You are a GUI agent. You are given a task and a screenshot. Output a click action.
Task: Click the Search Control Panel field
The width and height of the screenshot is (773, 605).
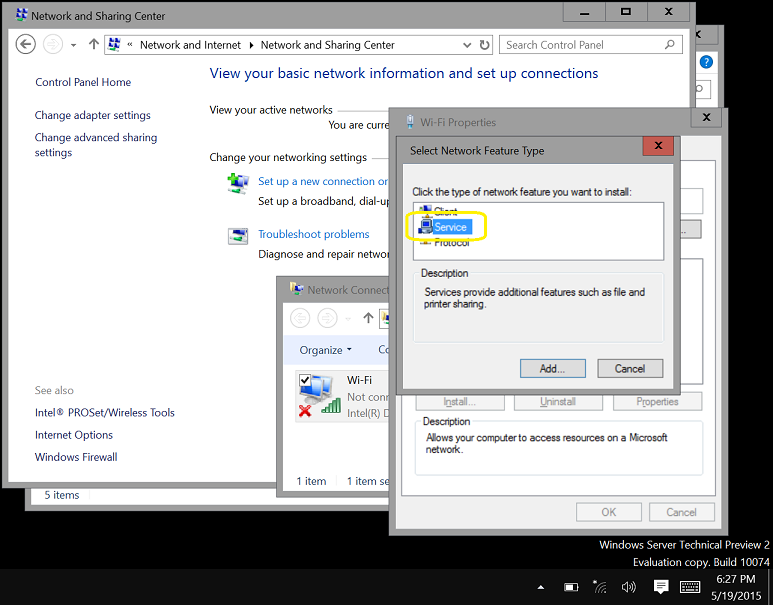583,45
